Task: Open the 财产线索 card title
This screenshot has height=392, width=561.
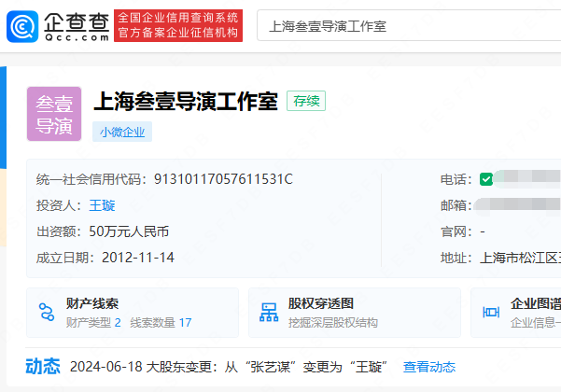Action: click(92, 303)
